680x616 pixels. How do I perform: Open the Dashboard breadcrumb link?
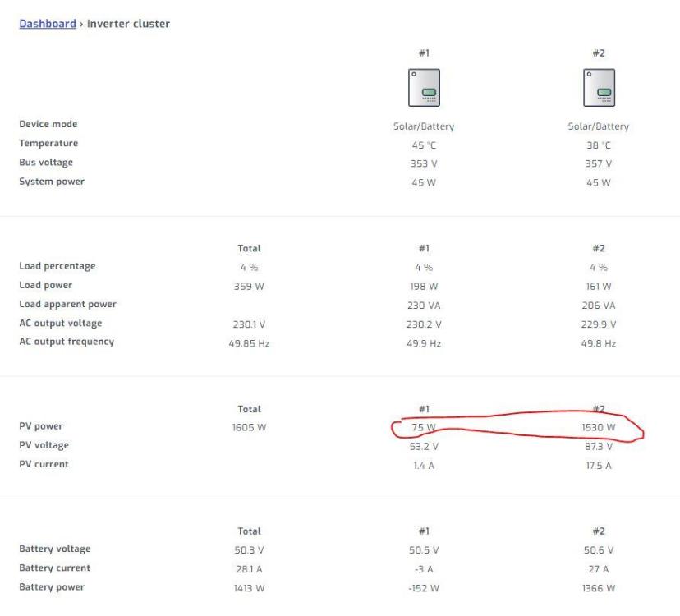click(48, 24)
